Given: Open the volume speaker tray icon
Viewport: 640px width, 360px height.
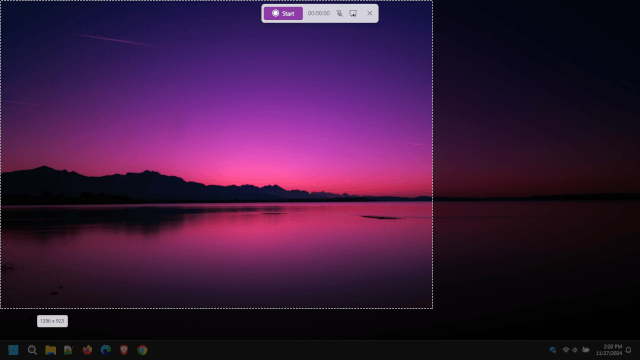Looking at the screenshot, I should point(575,350).
